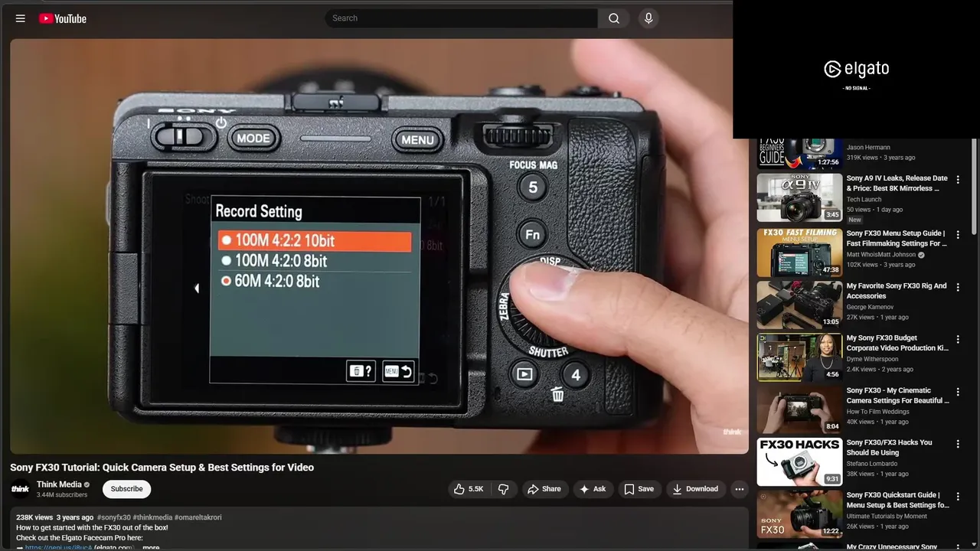Like the video with thumbs up
This screenshot has height=551, width=980.
(x=469, y=489)
